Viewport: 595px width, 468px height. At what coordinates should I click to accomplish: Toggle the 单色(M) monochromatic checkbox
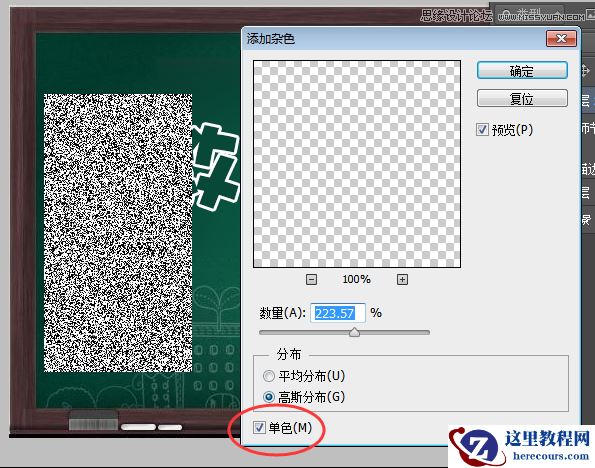tap(259, 428)
